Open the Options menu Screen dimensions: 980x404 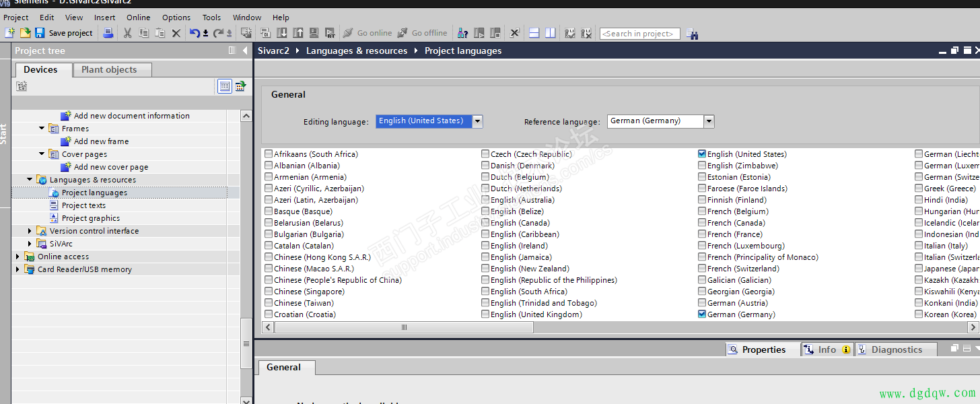pos(176,18)
